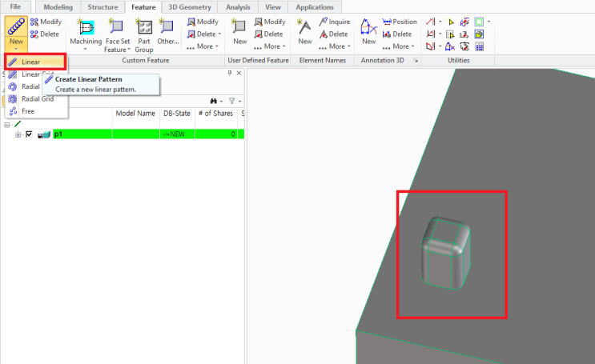Click Modify pattern button
The image size is (595, 364).
pos(46,22)
